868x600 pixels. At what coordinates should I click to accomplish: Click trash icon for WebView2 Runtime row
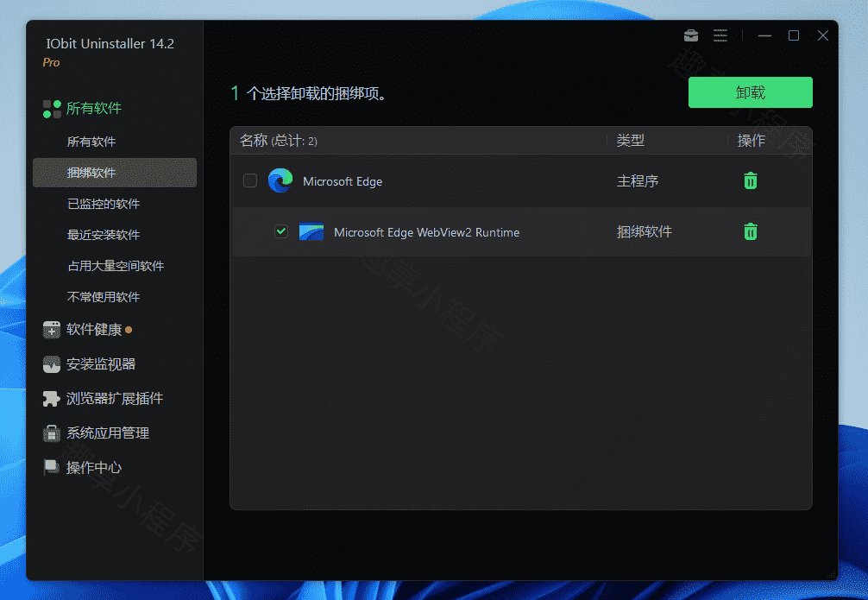click(x=750, y=231)
